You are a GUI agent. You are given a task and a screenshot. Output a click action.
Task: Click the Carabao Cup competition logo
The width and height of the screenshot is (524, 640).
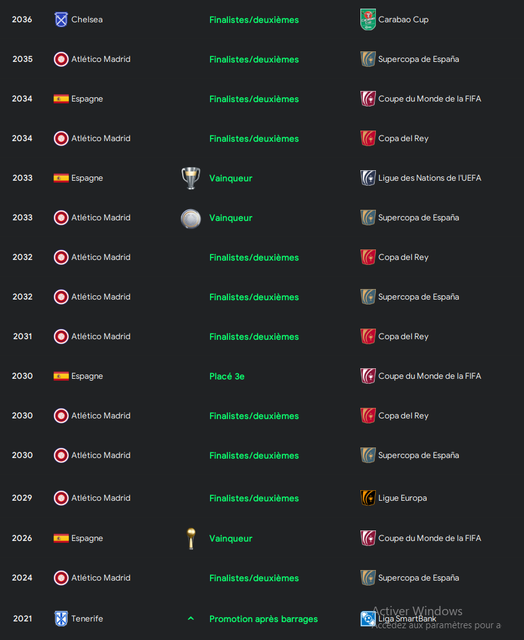pyautogui.click(x=368, y=19)
